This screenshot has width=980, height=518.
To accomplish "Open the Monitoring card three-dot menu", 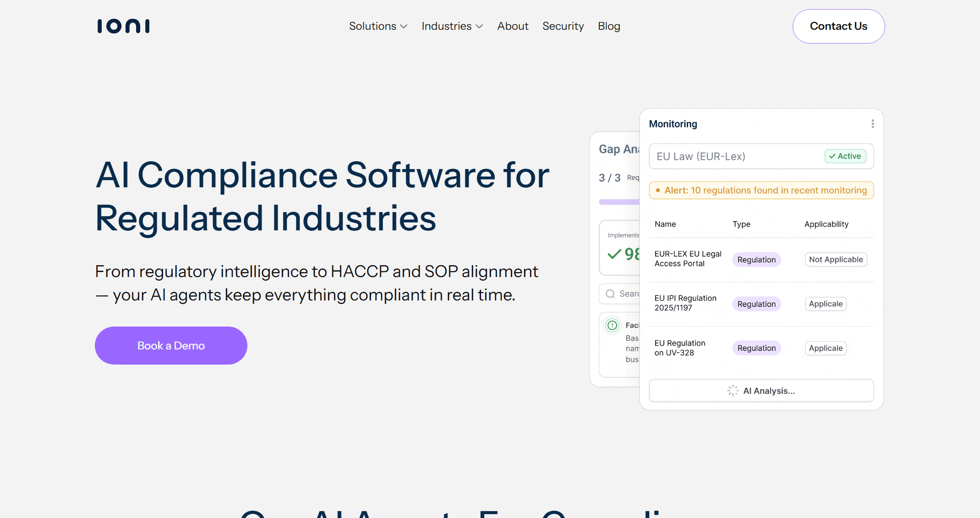I will [872, 124].
